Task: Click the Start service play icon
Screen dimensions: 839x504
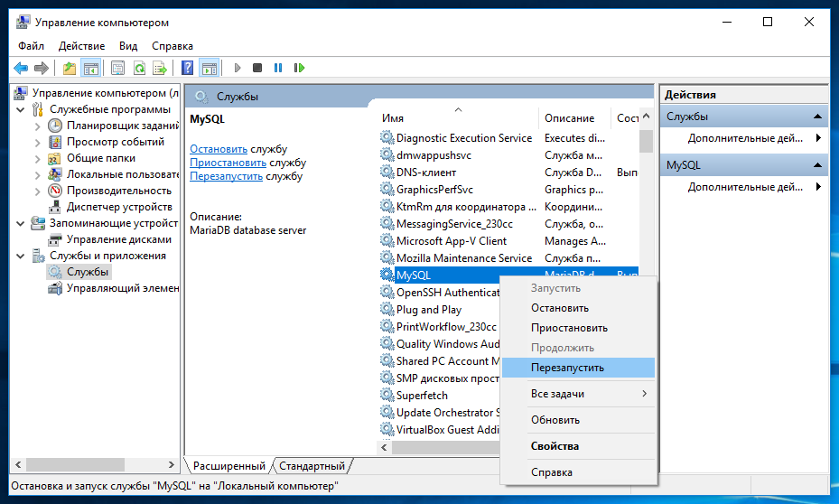Action: [x=238, y=68]
